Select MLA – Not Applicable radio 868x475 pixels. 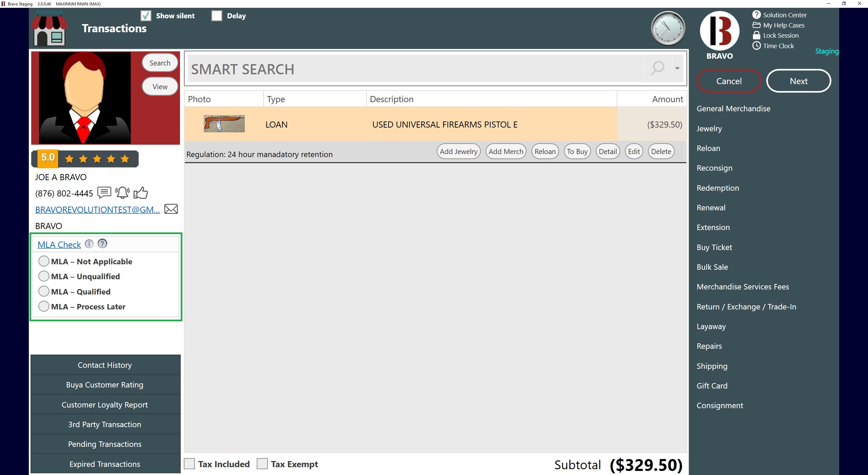point(44,261)
